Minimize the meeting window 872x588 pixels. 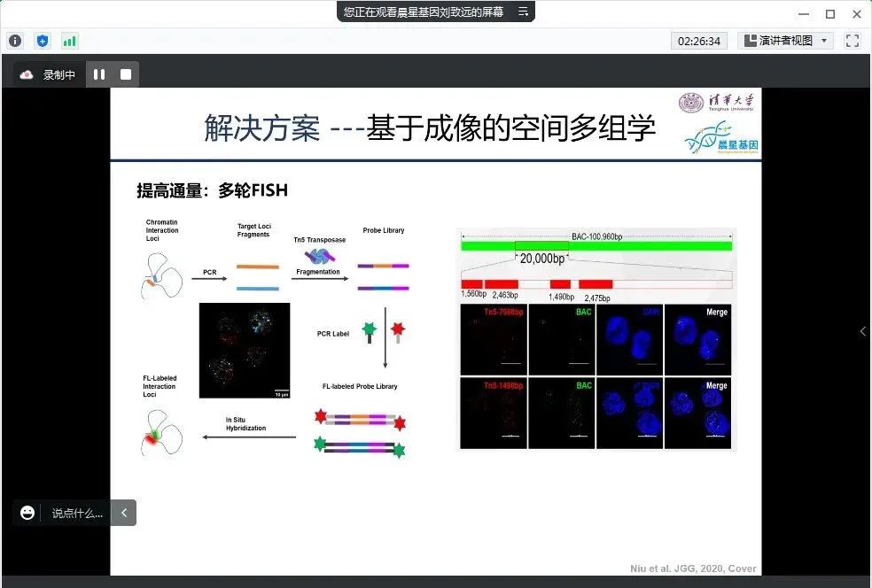(x=802, y=13)
